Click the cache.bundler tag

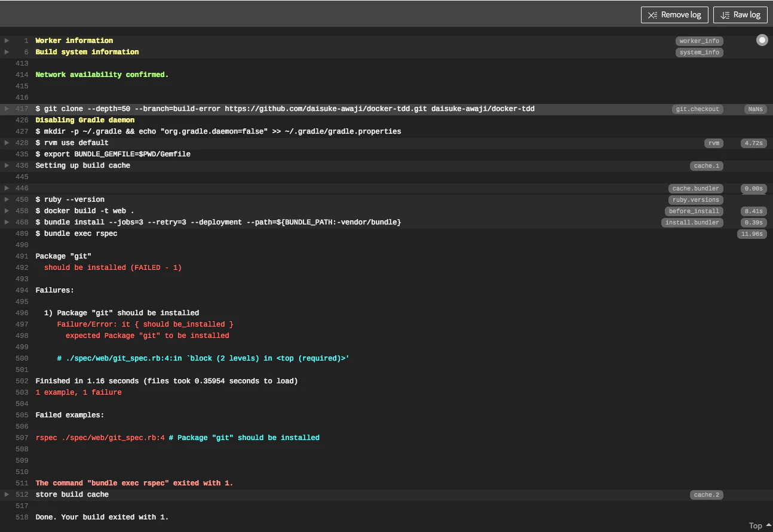click(x=696, y=189)
